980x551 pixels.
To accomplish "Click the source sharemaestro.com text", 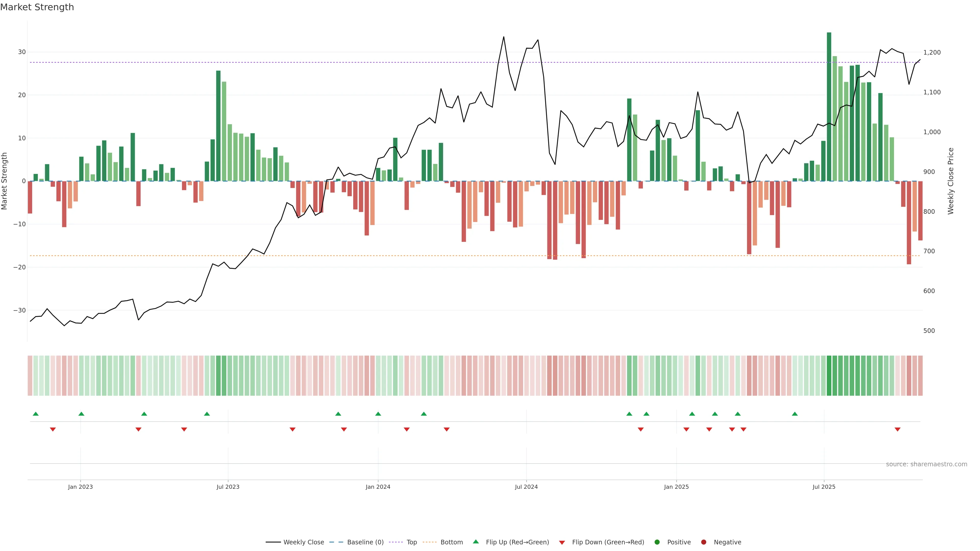I will (x=926, y=464).
